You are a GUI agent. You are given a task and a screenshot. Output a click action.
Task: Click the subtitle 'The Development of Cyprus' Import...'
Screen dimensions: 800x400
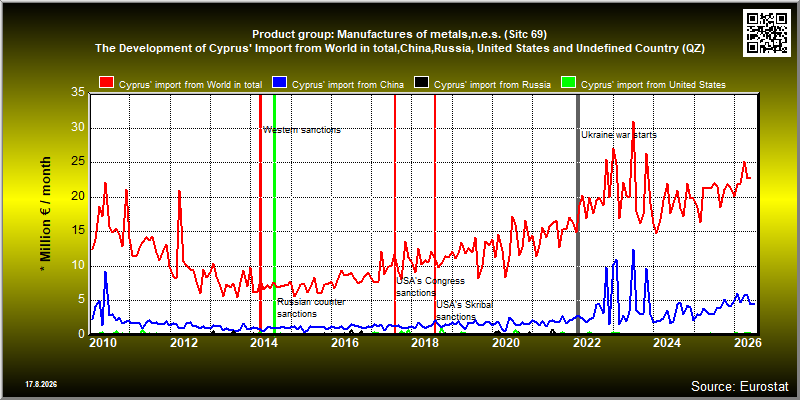point(399,48)
